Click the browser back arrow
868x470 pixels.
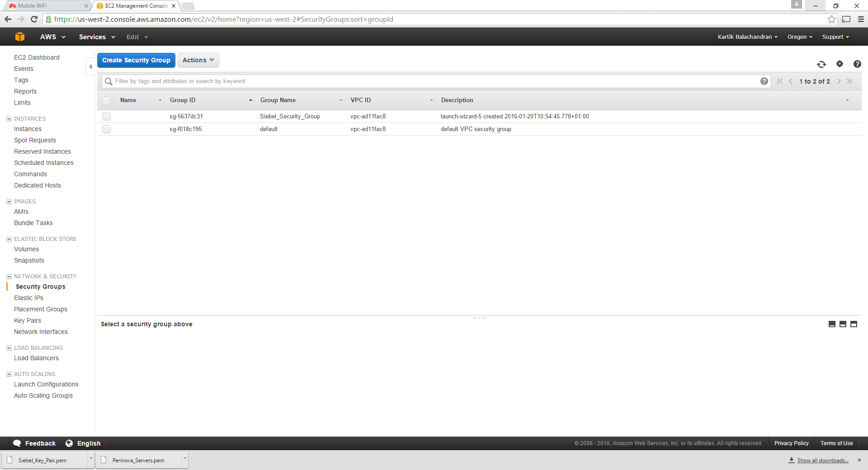click(x=8, y=19)
